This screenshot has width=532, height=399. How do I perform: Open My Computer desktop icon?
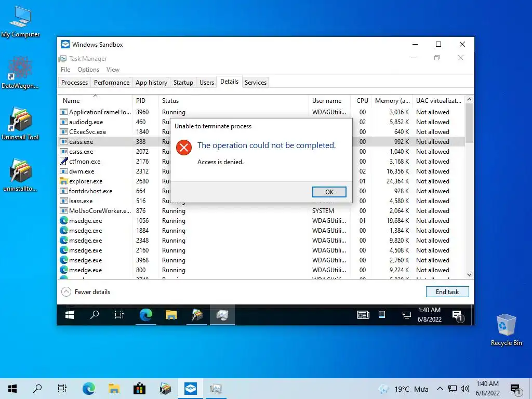20,22
